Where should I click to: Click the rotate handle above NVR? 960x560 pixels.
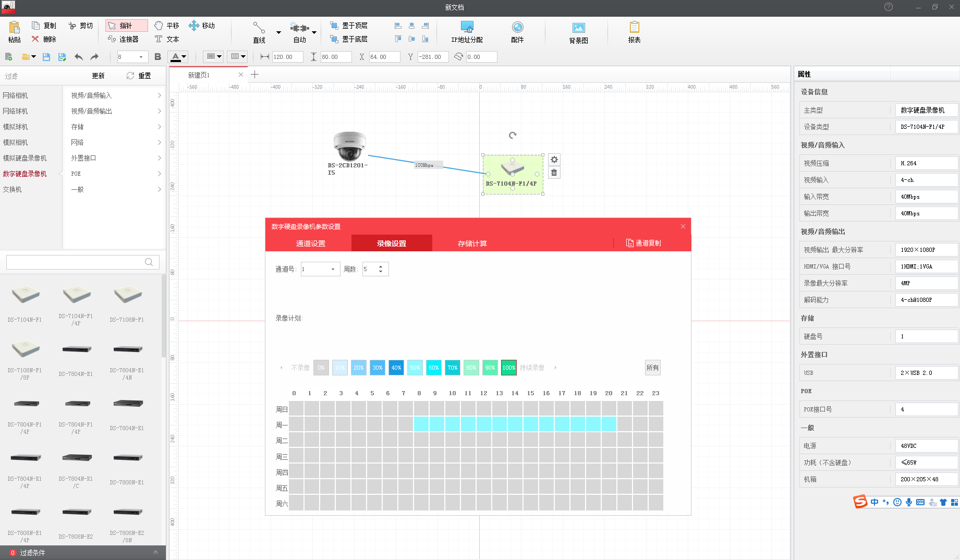point(513,135)
